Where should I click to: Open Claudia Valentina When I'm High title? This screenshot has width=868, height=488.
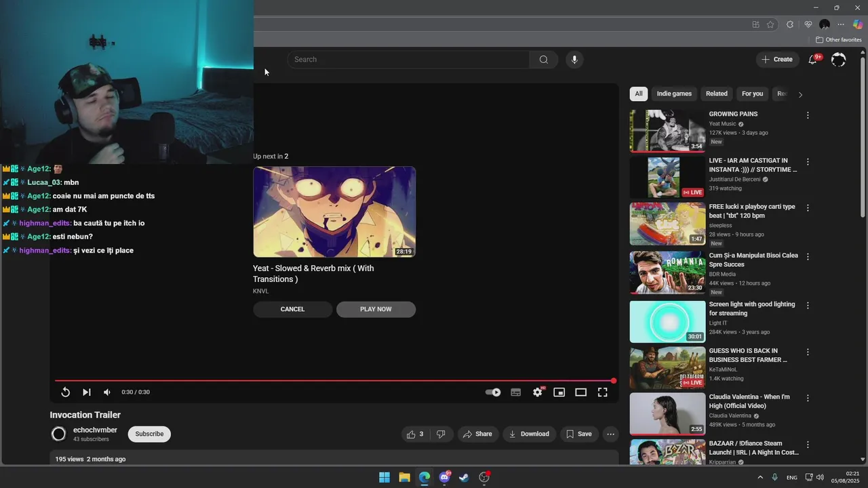click(x=749, y=401)
